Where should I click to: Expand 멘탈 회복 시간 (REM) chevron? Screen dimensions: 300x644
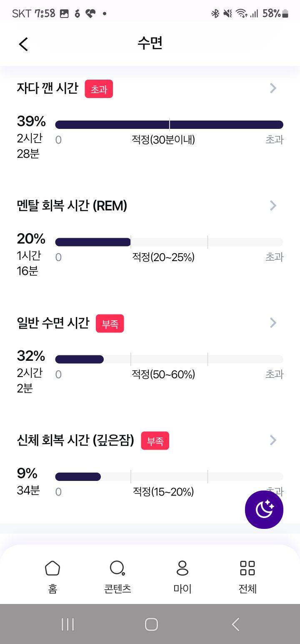pyautogui.click(x=273, y=205)
